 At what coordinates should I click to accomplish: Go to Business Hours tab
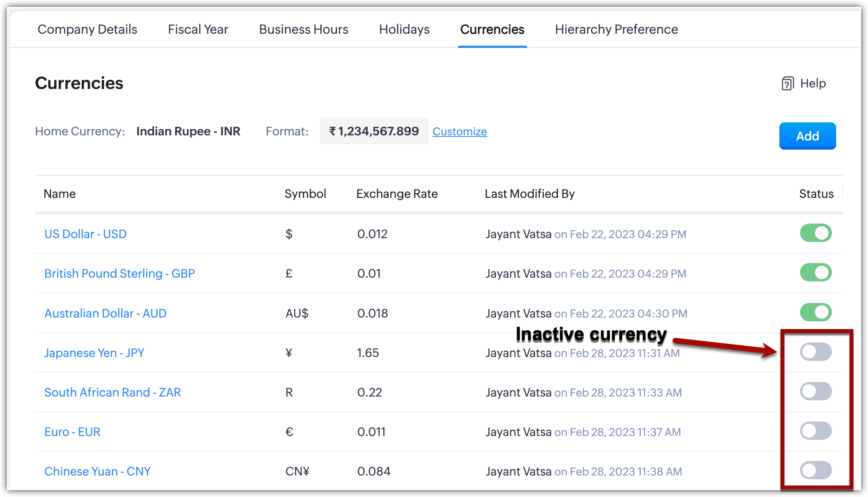pos(304,30)
